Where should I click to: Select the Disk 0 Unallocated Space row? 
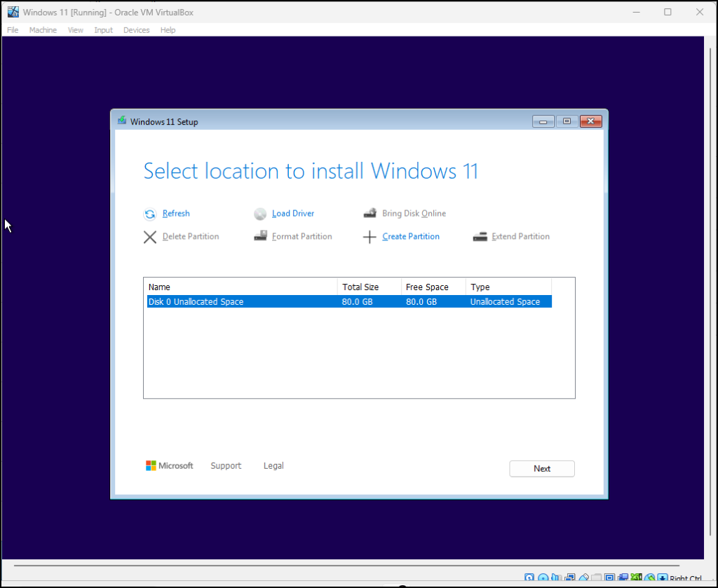click(x=349, y=301)
